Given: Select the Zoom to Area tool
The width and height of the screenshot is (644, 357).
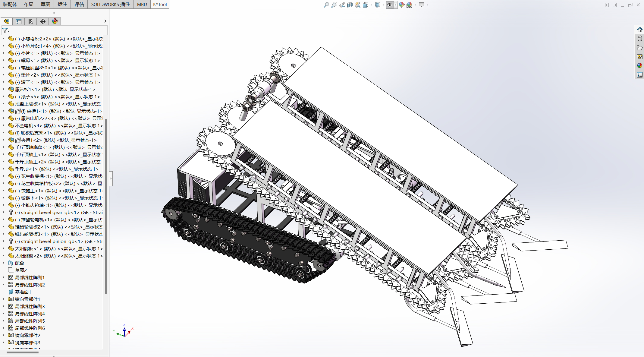Looking at the screenshot, I should coord(334,5).
